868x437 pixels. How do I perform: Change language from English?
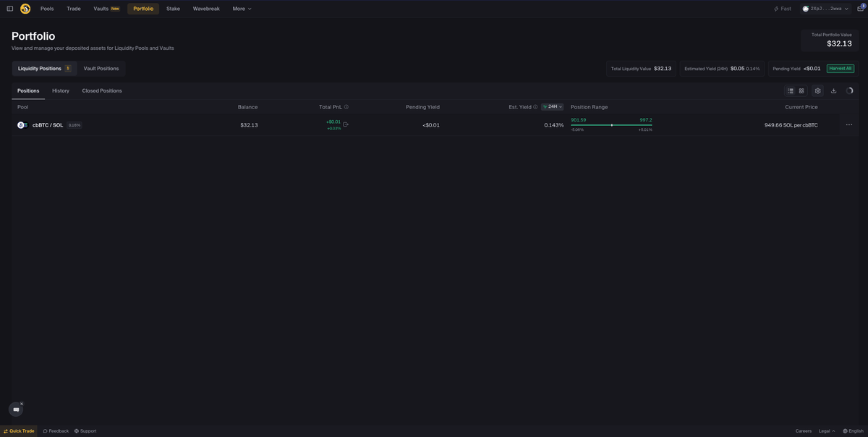point(854,431)
